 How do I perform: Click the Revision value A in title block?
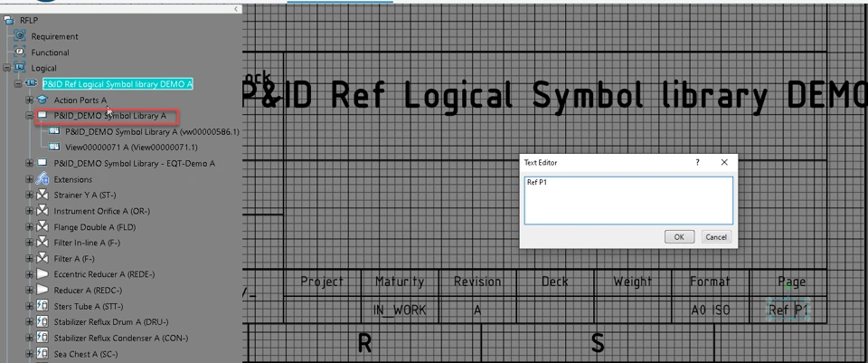(477, 310)
